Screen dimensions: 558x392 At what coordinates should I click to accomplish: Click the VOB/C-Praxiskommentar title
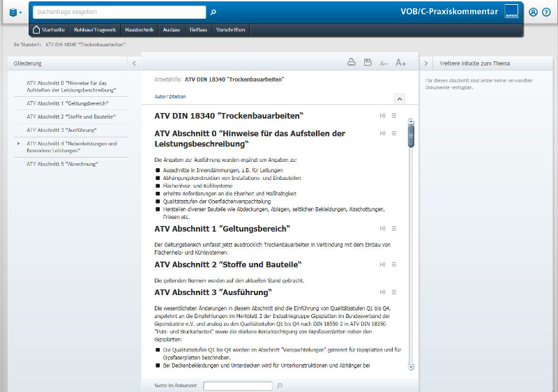[x=449, y=11]
